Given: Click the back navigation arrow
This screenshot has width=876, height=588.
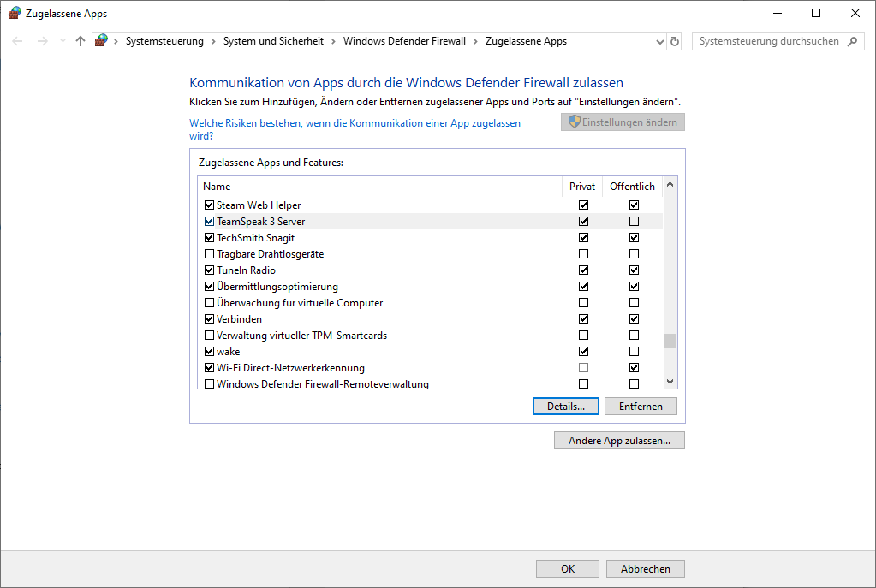Looking at the screenshot, I should coord(18,41).
